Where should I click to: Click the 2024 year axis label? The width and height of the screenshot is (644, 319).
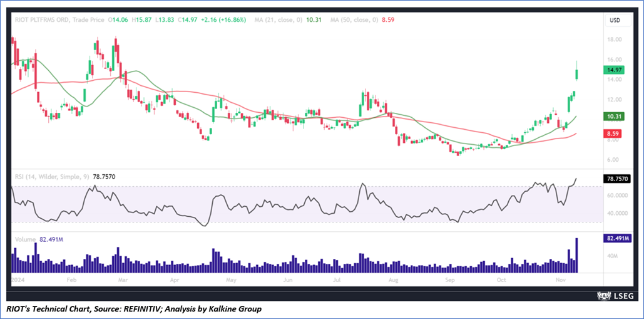[18, 280]
